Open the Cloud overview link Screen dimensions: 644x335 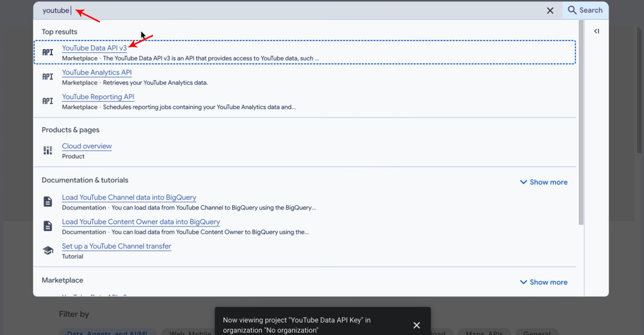pos(87,146)
